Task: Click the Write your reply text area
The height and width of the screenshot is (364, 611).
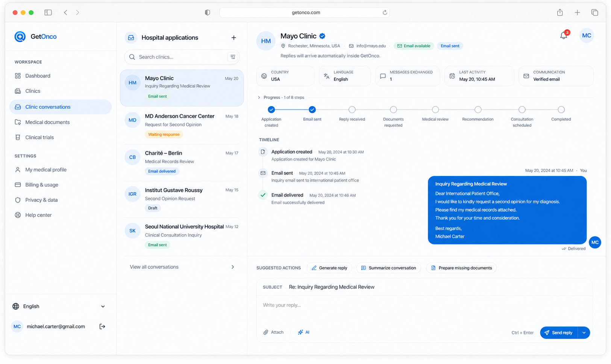Action: click(x=424, y=310)
